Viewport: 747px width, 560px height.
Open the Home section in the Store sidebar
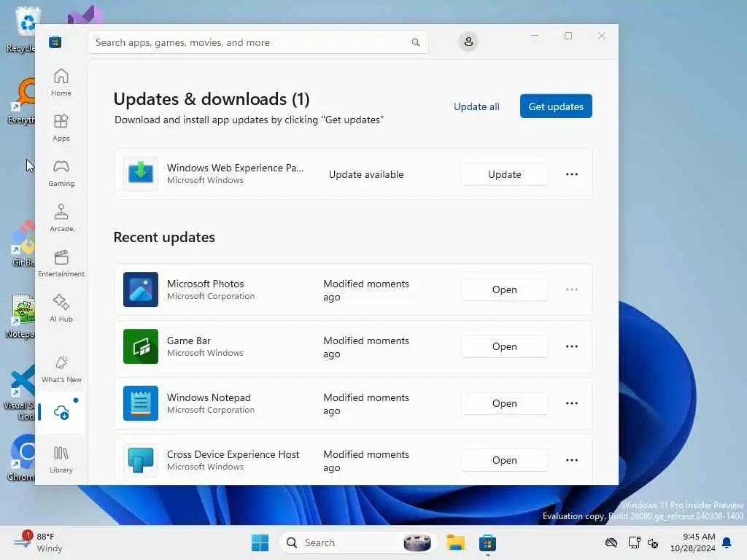pyautogui.click(x=61, y=82)
